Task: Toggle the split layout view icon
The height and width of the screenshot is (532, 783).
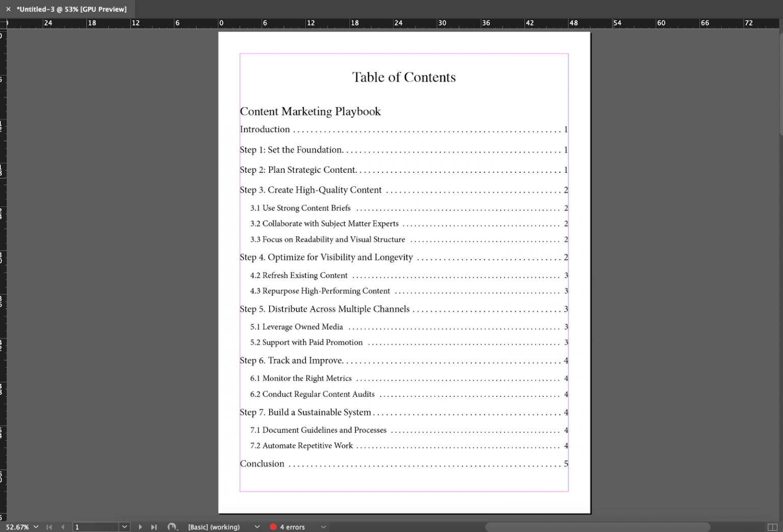Action: [x=772, y=527]
